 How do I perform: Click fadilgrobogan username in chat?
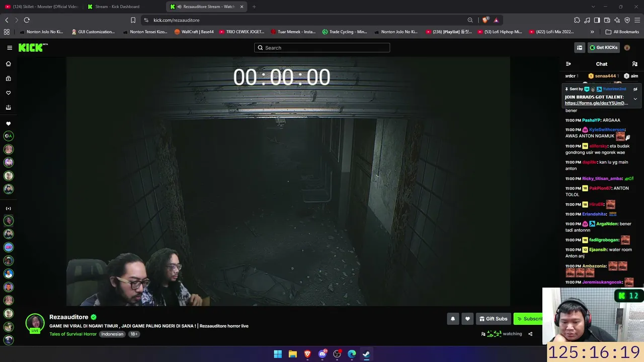tap(604, 240)
